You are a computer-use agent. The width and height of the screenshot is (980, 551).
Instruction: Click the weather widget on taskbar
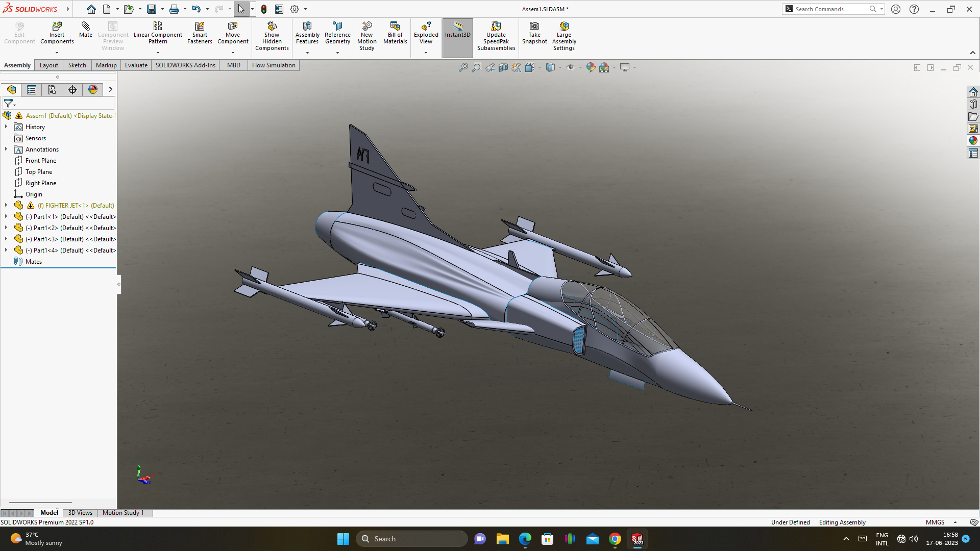pyautogui.click(x=36, y=539)
